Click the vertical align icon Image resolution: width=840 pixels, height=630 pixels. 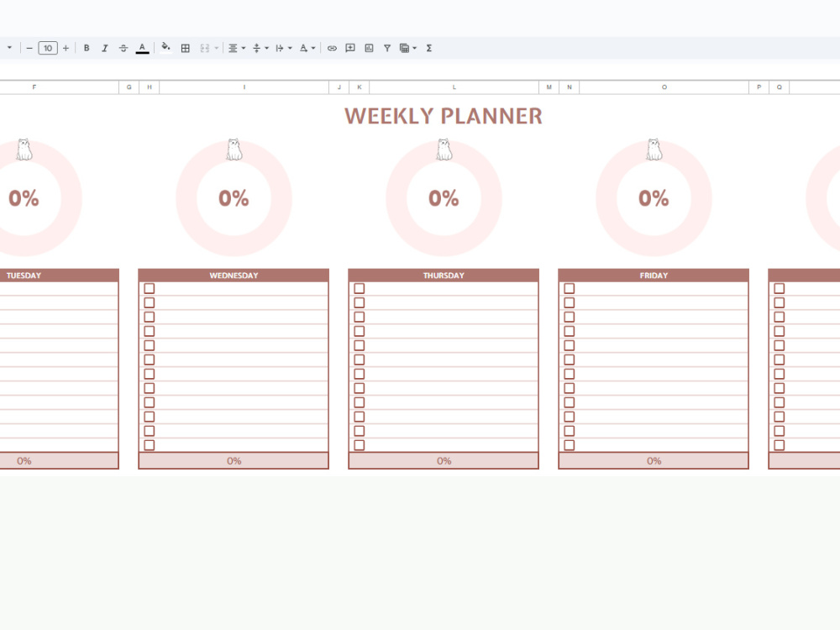256,48
